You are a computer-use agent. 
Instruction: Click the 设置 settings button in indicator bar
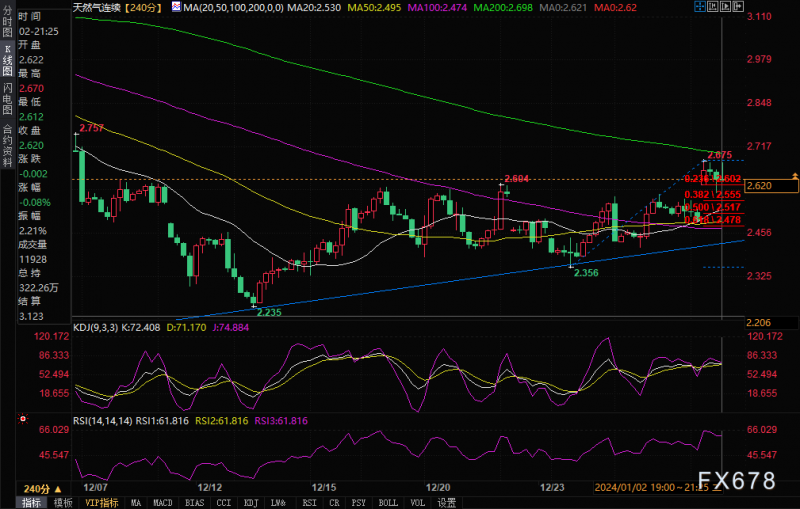(x=446, y=502)
